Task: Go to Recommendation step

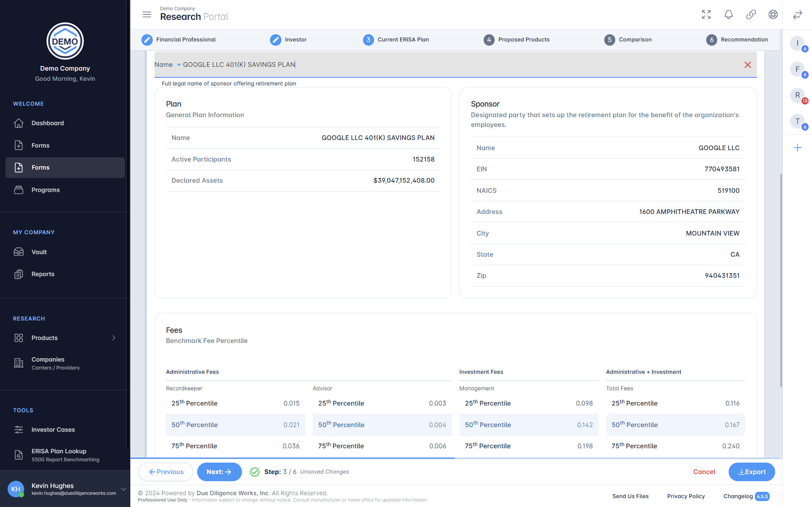Action: point(737,40)
